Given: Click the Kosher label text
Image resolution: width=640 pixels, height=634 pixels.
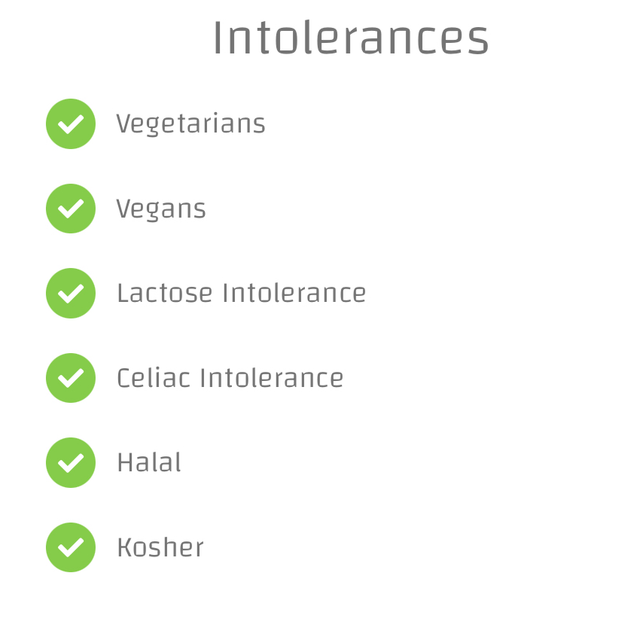Looking at the screenshot, I should point(160,548).
